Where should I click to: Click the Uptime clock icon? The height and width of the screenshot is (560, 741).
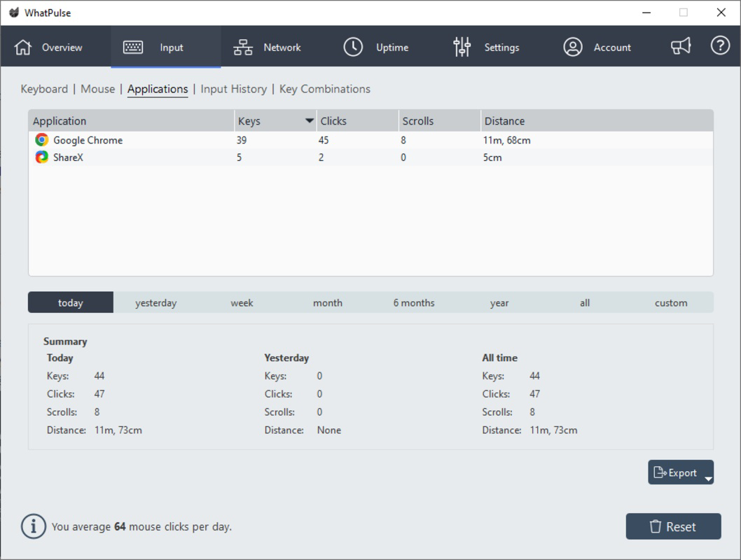(353, 47)
